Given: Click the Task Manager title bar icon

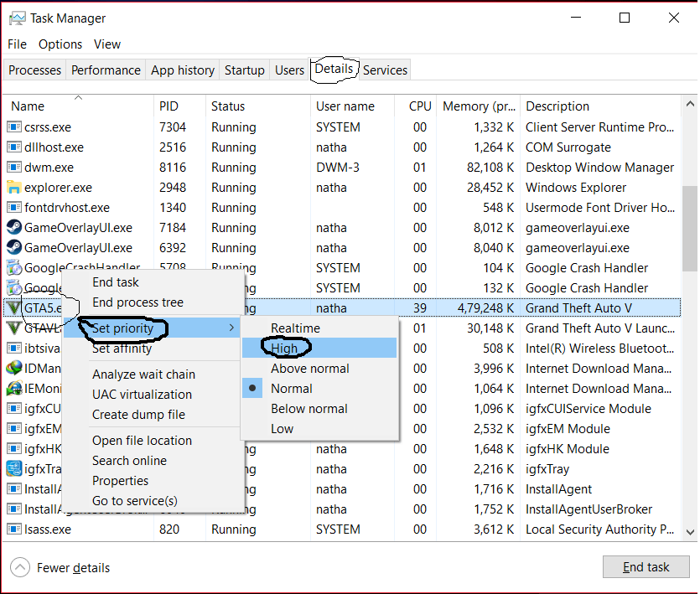Looking at the screenshot, I should coord(18,18).
